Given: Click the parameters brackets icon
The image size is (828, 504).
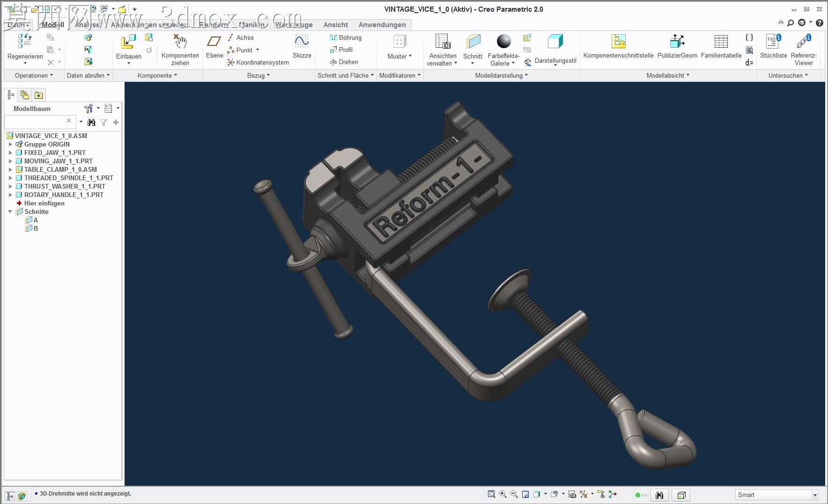Looking at the screenshot, I should (x=749, y=37).
